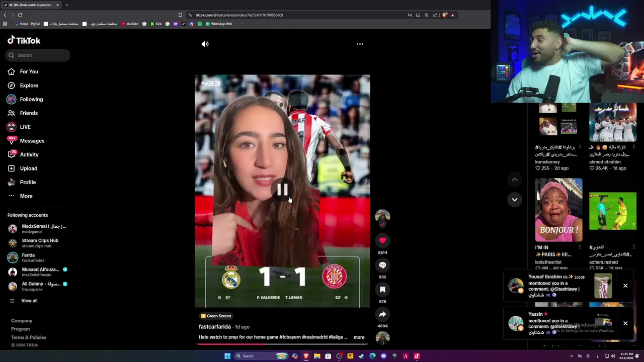This screenshot has height=362, width=644.
Task: Open a new browser tab
Action: pyautogui.click(x=66, y=5)
